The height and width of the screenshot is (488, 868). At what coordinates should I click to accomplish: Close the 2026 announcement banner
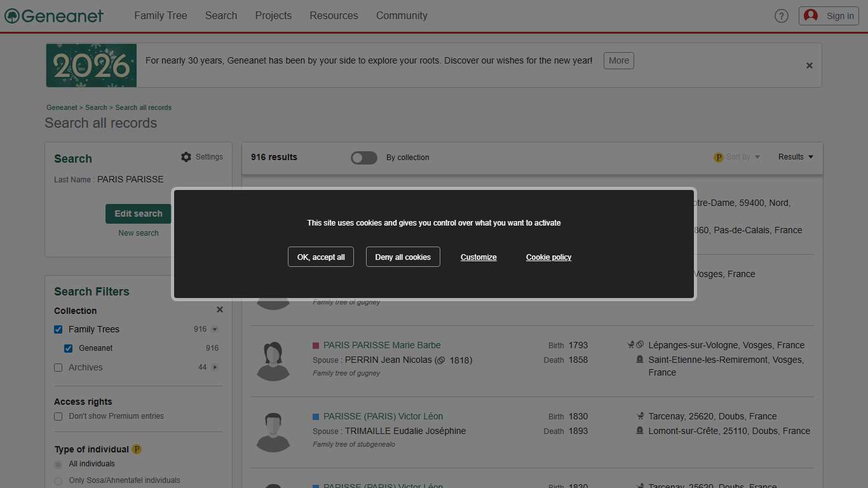point(809,65)
